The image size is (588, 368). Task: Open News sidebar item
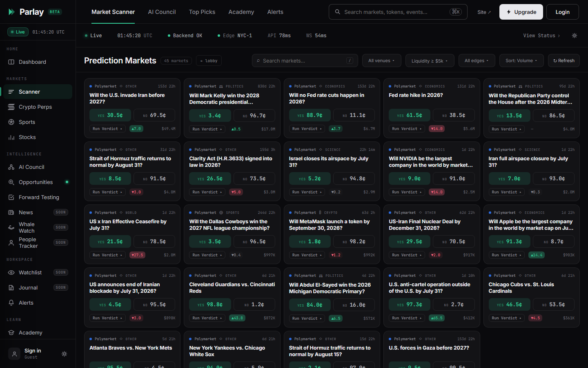coord(38,212)
